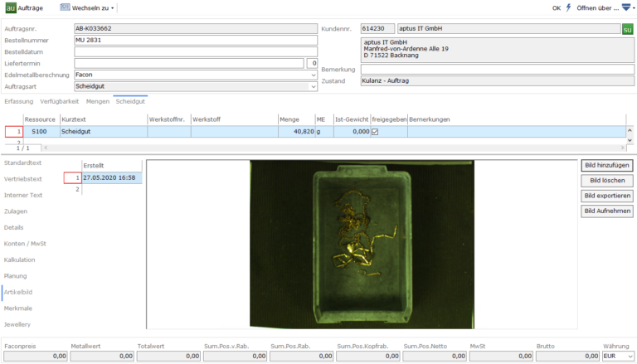Image resolution: width=637 pixels, height=364 pixels.
Task: Open the Kalkulation section in sidebar
Action: (20, 260)
